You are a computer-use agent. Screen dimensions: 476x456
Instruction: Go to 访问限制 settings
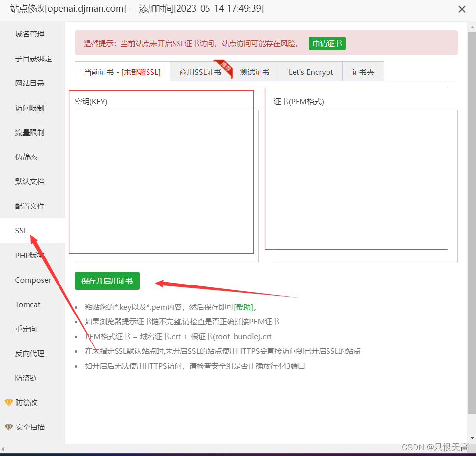tap(30, 108)
